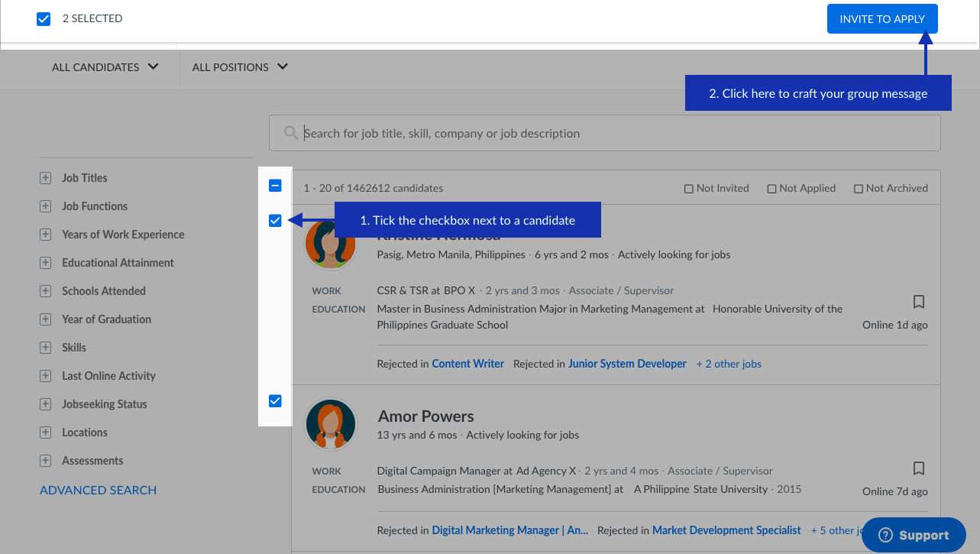
Task: Open the All Positions dropdown
Action: [240, 67]
